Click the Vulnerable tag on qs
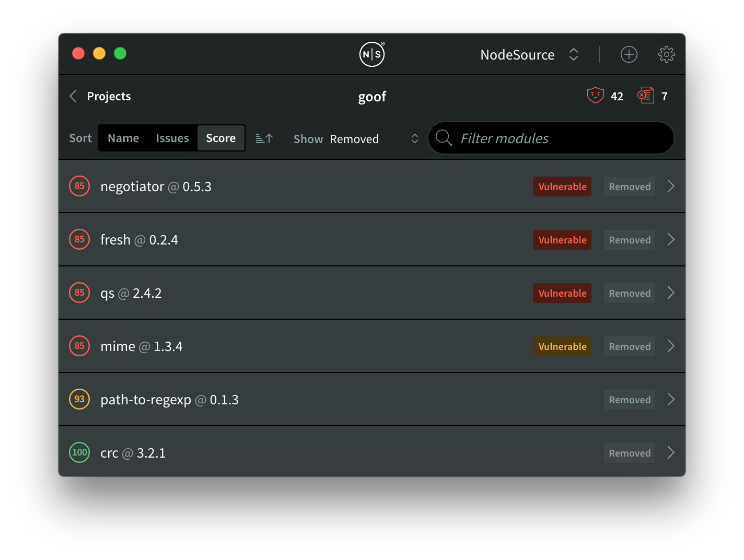Image resolution: width=744 pixels, height=560 pixels. tap(562, 293)
